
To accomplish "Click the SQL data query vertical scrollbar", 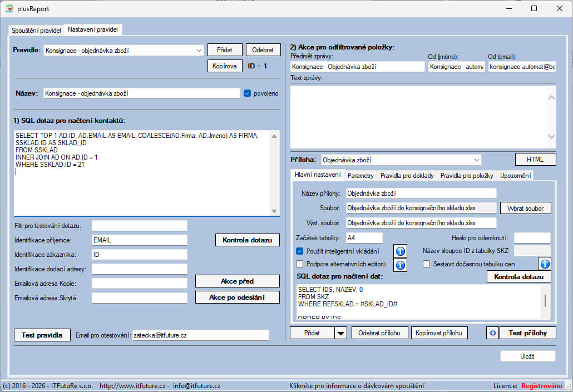I will (x=545, y=301).
